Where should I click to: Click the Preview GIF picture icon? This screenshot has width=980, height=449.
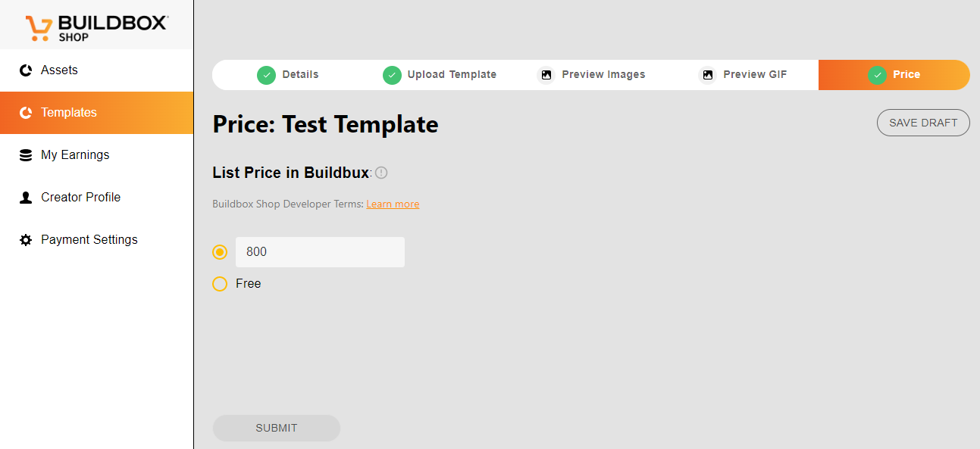[707, 75]
